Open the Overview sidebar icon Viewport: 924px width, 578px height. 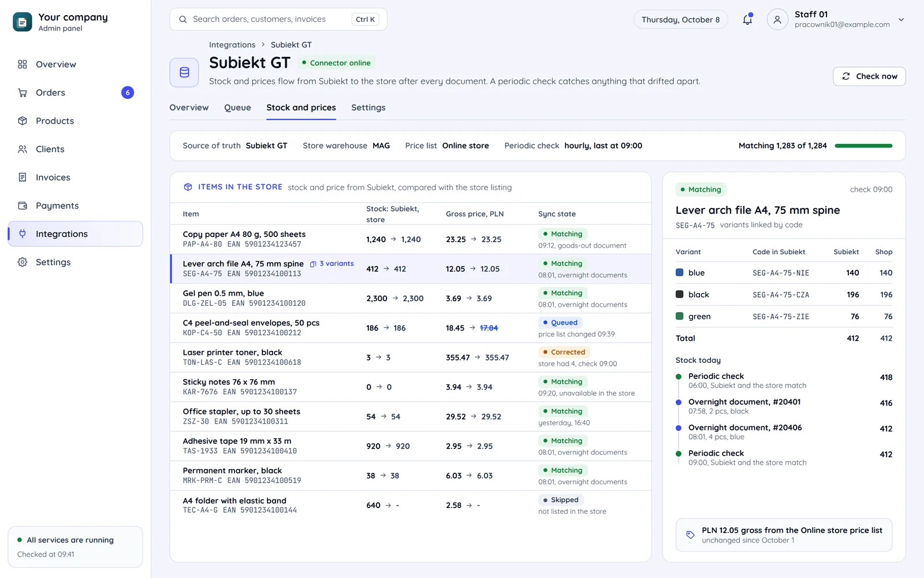point(23,64)
